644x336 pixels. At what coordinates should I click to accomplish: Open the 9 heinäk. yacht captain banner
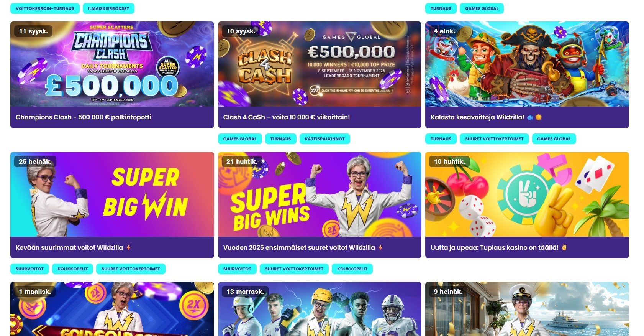(527, 309)
